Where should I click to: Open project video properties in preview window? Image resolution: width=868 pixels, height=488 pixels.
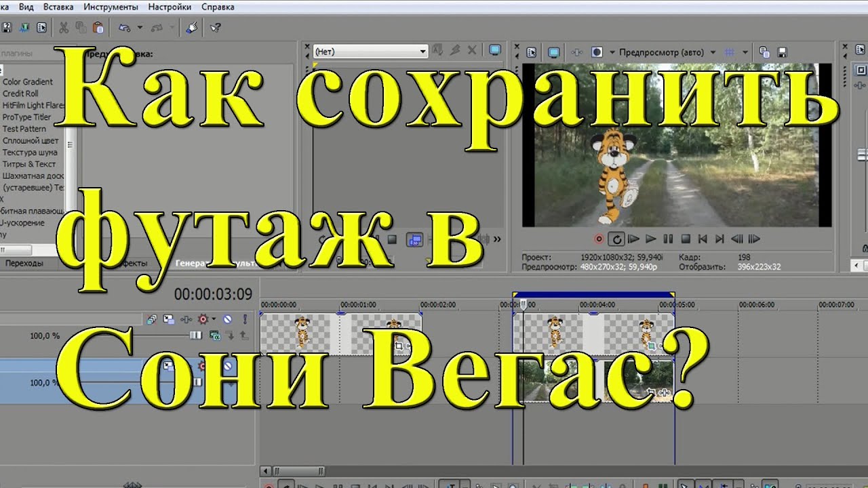point(532,52)
